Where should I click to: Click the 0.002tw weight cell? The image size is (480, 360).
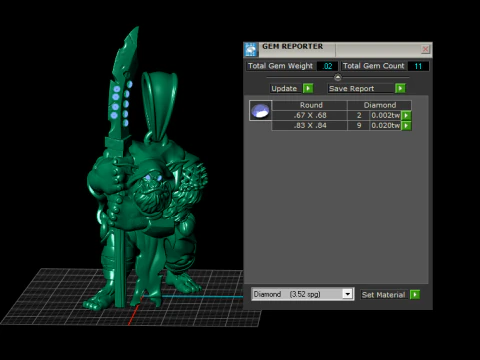coord(385,115)
